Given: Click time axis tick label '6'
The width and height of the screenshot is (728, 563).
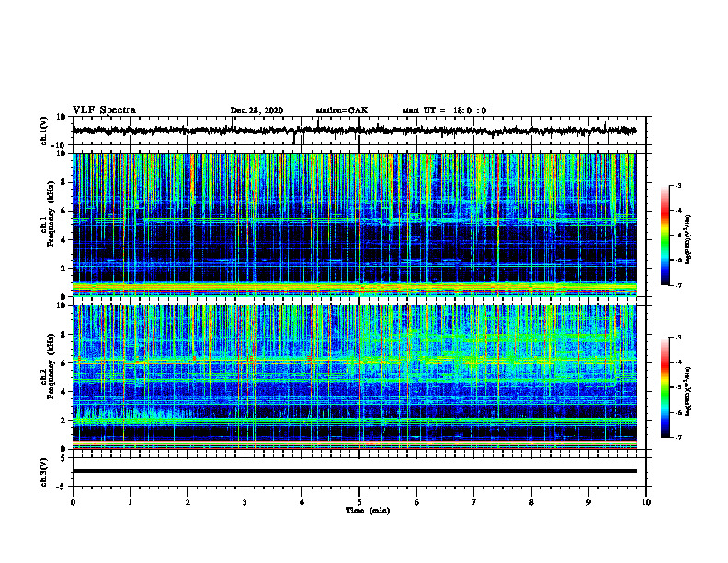Looking at the screenshot, I should (x=417, y=502).
